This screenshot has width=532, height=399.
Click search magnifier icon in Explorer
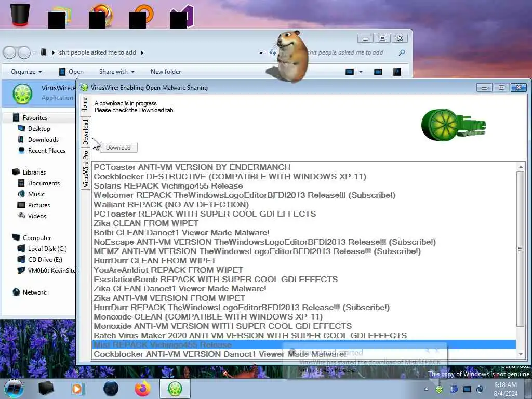click(402, 52)
